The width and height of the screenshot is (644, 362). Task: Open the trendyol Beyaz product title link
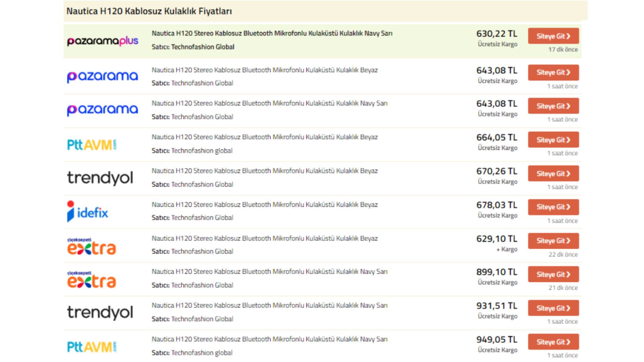(265, 171)
